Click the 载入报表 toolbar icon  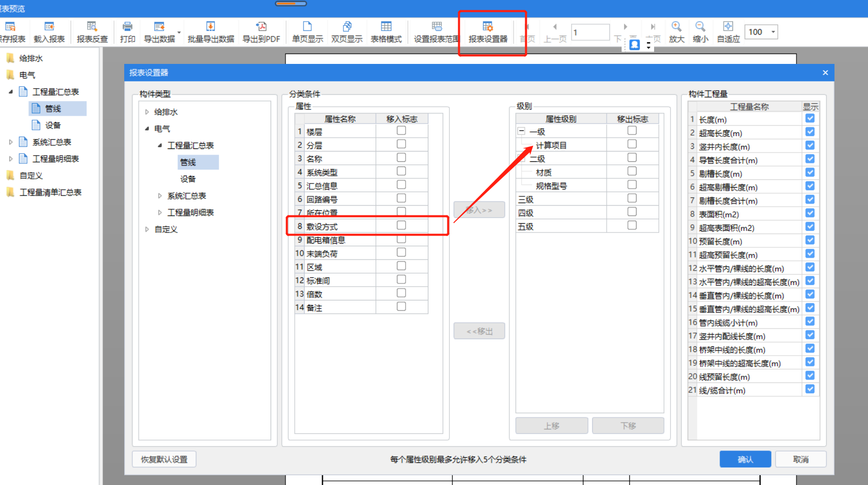click(x=49, y=32)
